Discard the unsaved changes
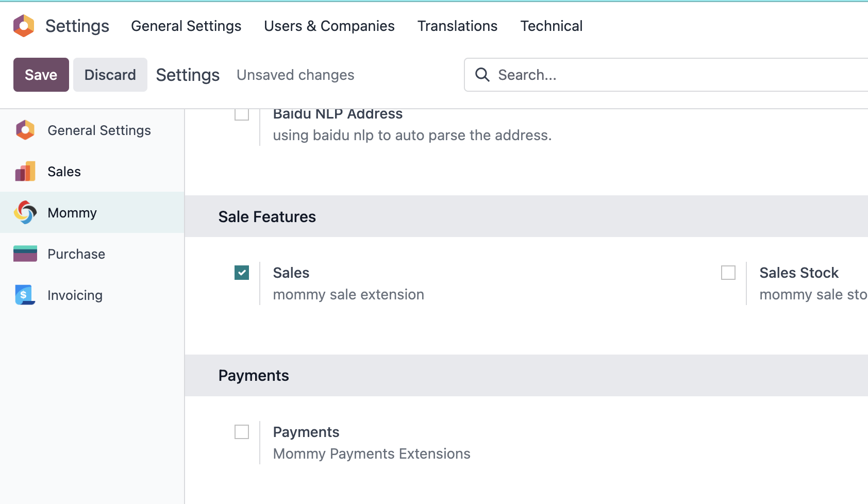The width and height of the screenshot is (868, 504). 110,75
